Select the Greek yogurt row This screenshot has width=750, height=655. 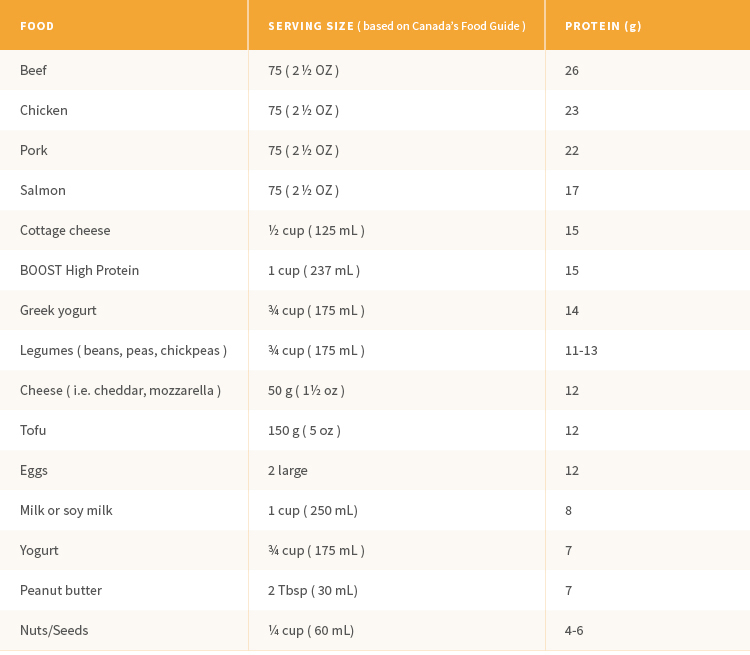375,310
